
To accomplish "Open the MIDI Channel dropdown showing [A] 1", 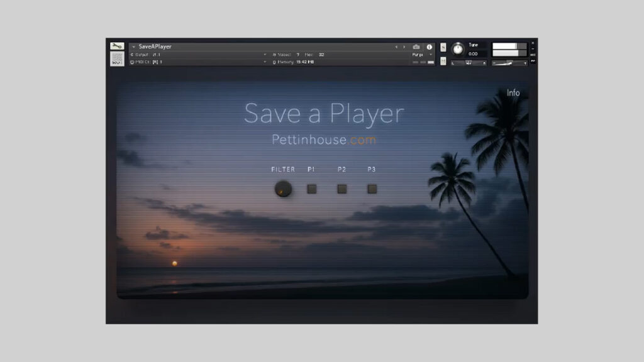I will (189, 61).
